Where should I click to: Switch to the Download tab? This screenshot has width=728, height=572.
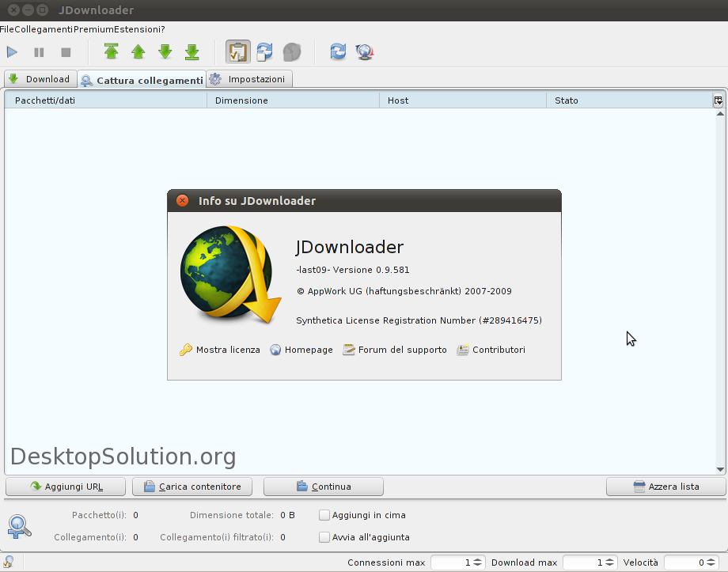pos(40,79)
